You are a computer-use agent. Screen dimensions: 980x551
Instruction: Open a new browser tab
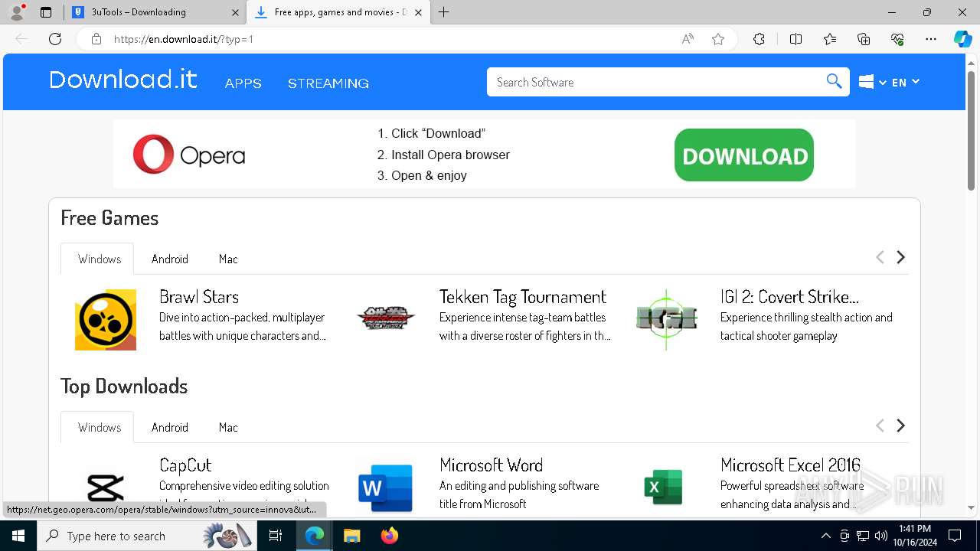coord(444,12)
